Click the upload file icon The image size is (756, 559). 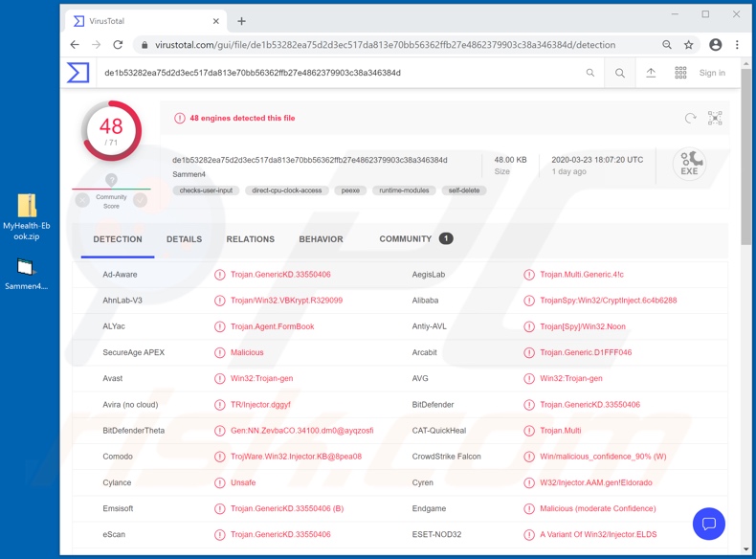651,73
